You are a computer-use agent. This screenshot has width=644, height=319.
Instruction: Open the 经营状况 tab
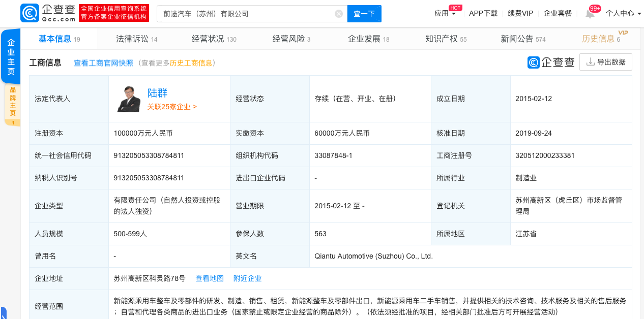(214, 39)
